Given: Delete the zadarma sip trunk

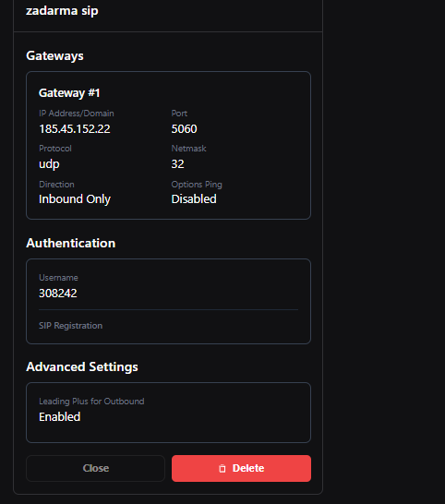Looking at the screenshot, I should pos(241,468).
